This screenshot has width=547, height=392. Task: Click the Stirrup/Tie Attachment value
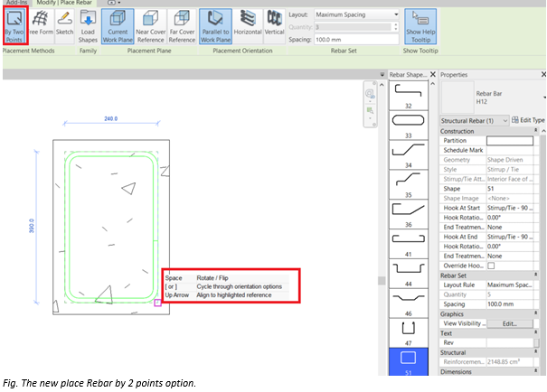pyautogui.click(x=510, y=179)
